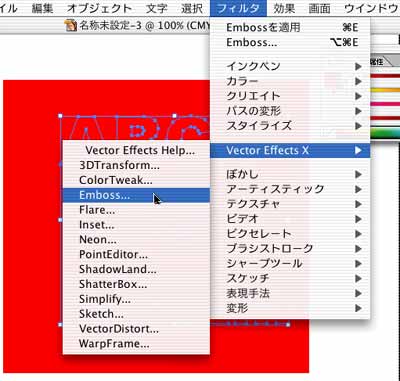Expand the カラー submenu
Image resolution: width=400 pixels, height=381 pixels.
coord(290,81)
